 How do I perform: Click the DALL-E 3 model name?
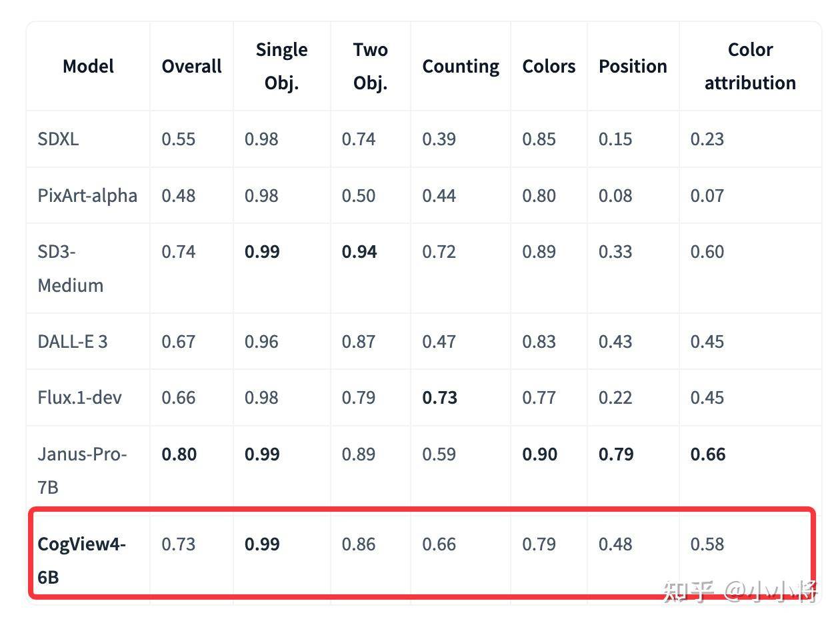click(72, 341)
